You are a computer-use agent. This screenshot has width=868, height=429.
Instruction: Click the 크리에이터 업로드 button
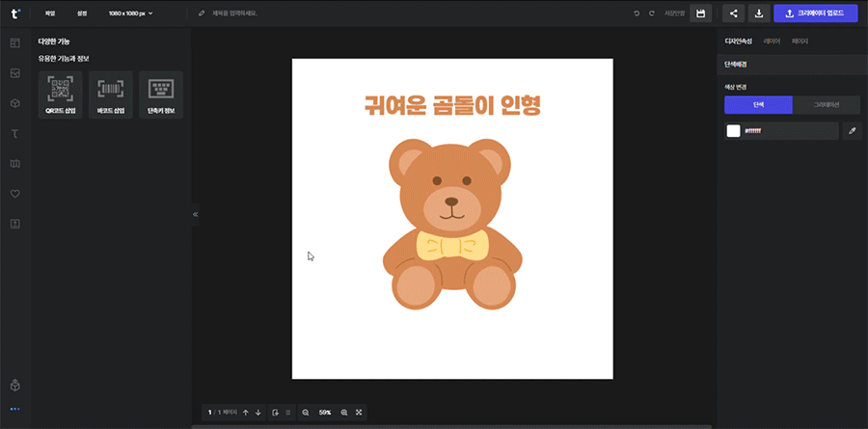(815, 13)
